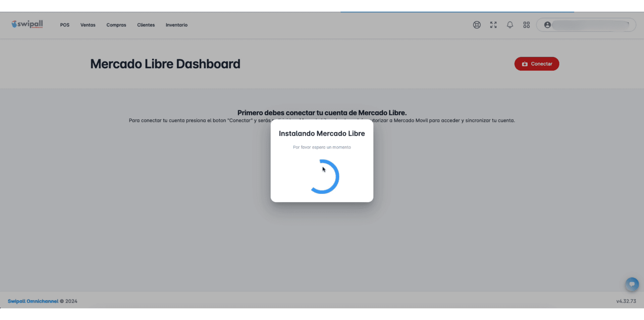The width and height of the screenshot is (644, 320).
Task: Click the Swipall logo
Action: (27, 24)
